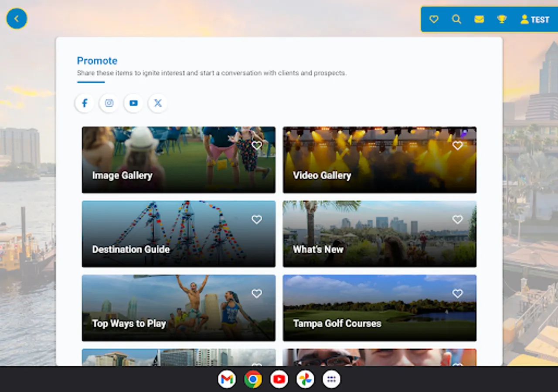Open the Image Gallery card
558x392 pixels.
click(179, 160)
